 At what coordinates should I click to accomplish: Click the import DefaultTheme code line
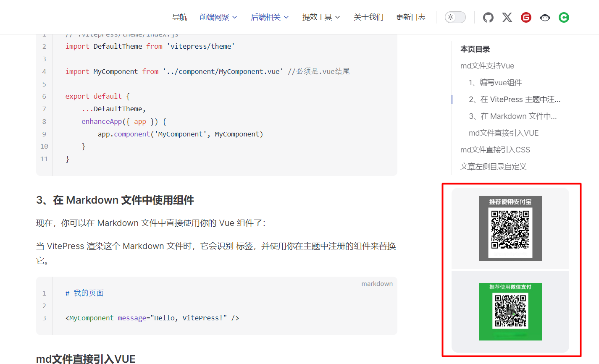pos(150,46)
